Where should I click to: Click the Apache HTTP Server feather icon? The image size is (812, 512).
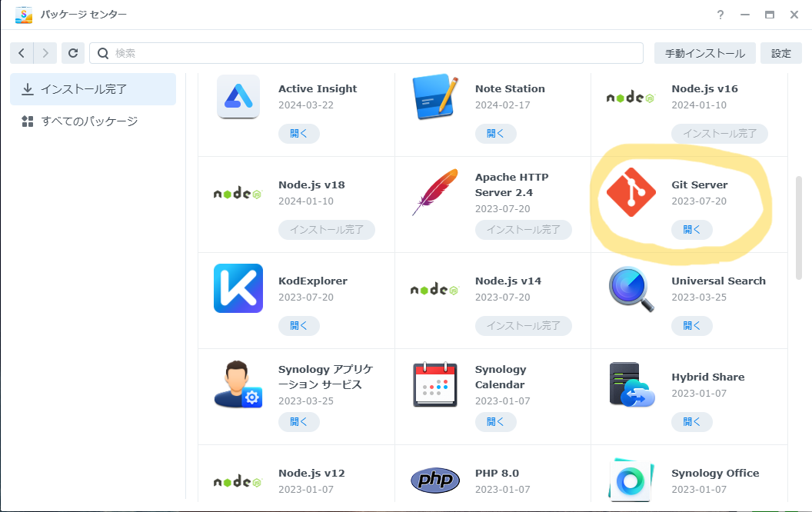click(435, 192)
